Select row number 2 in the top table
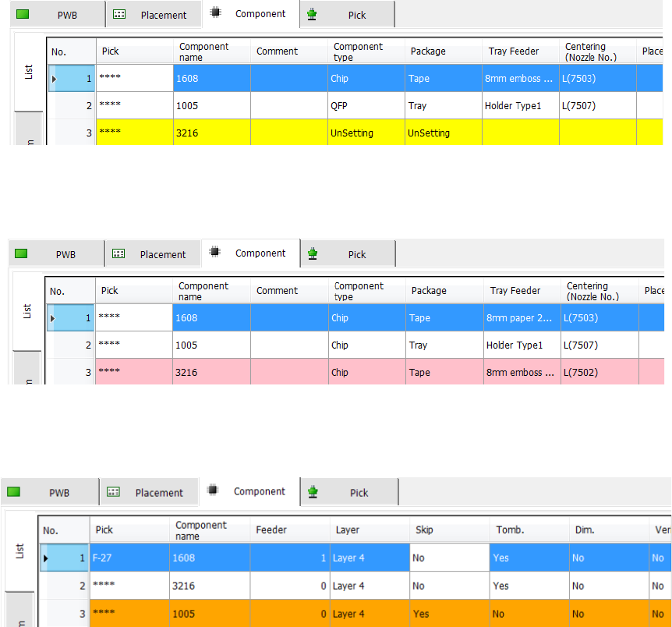 [x=71, y=105]
